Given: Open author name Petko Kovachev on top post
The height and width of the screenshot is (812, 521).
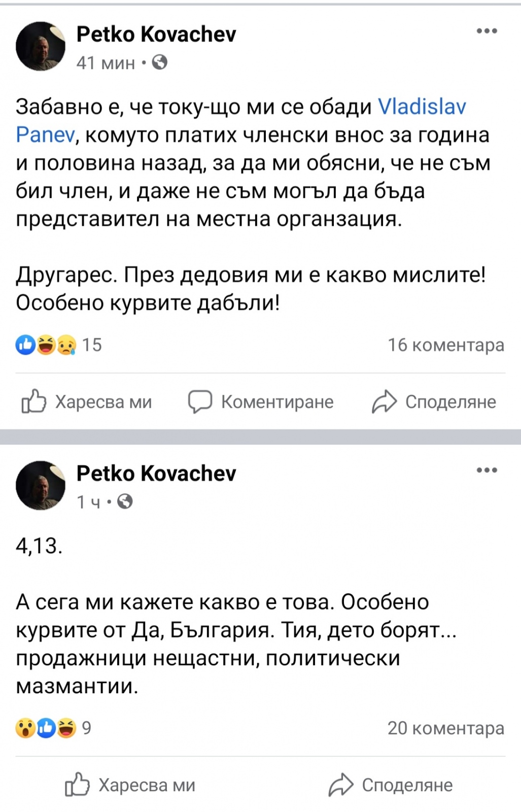Looking at the screenshot, I should 156,35.
